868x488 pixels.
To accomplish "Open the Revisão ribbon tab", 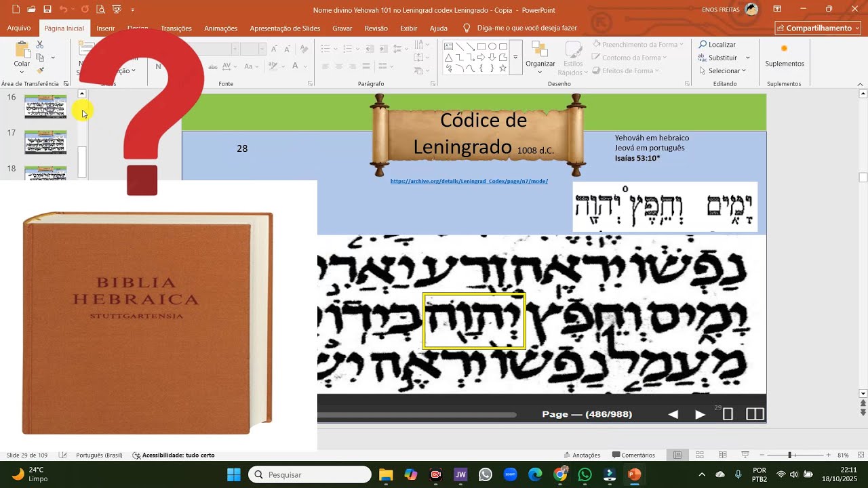I will (x=376, y=28).
